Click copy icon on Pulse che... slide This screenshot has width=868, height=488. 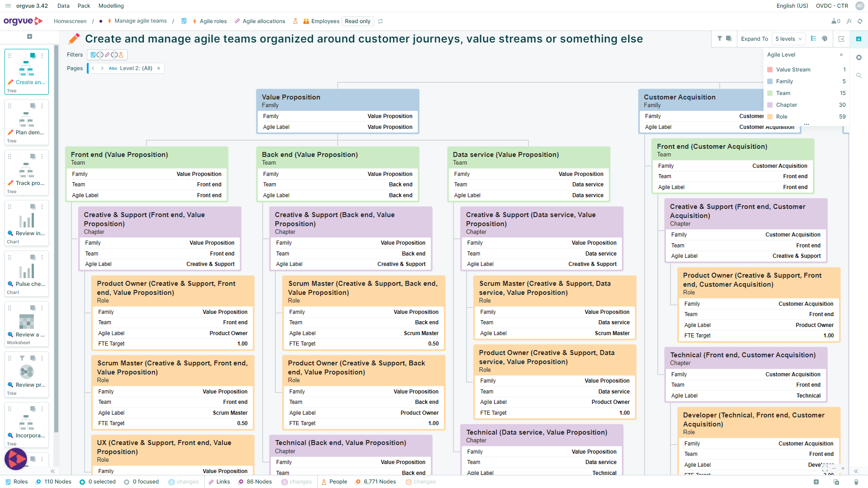(33, 257)
